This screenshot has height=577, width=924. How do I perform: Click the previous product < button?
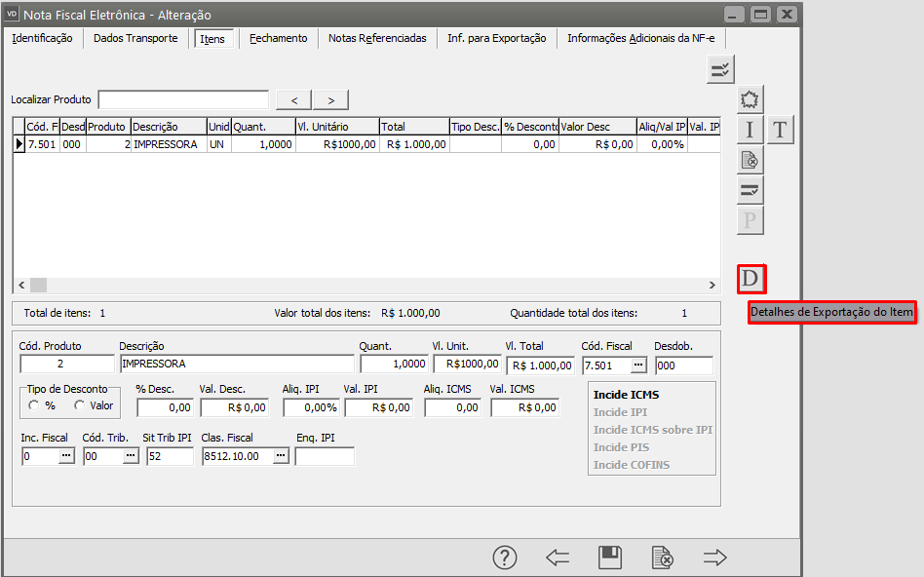(x=293, y=99)
